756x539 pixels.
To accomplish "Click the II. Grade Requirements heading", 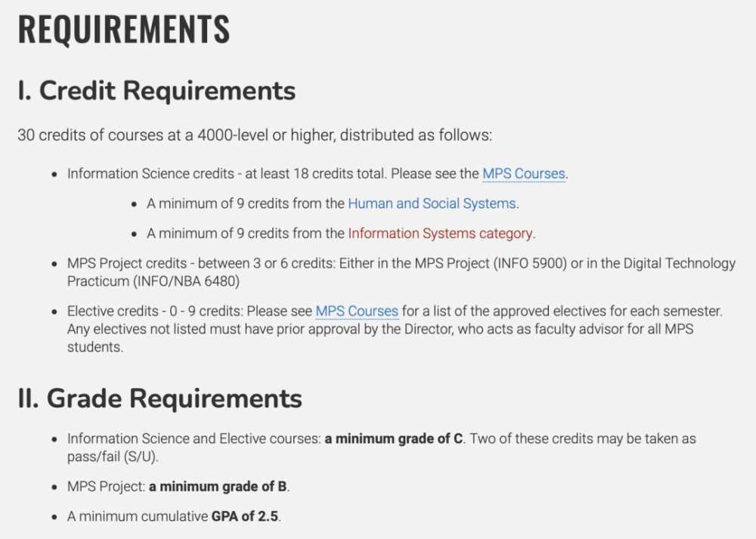I will point(160,398).
